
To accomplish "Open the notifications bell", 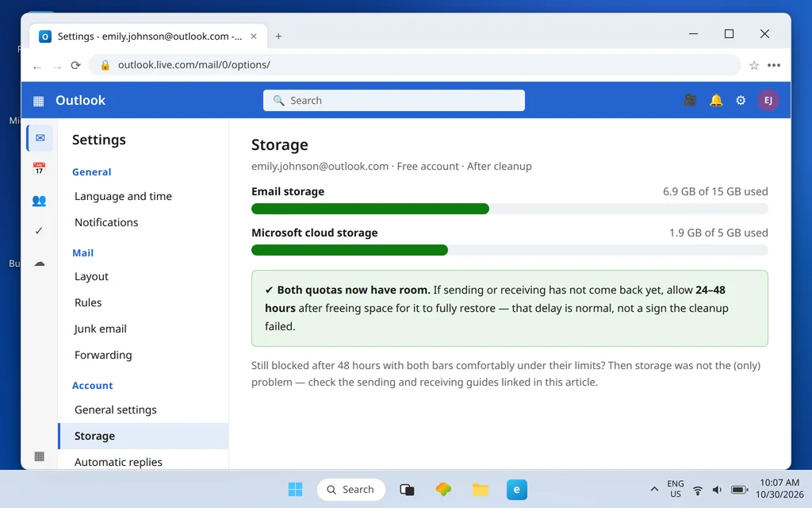I will pos(716,100).
